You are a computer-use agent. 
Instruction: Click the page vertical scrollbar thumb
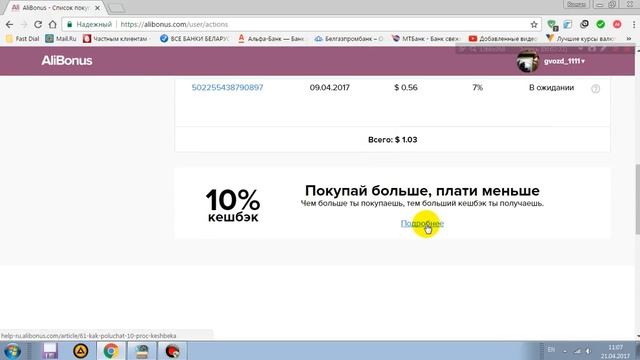(637, 199)
